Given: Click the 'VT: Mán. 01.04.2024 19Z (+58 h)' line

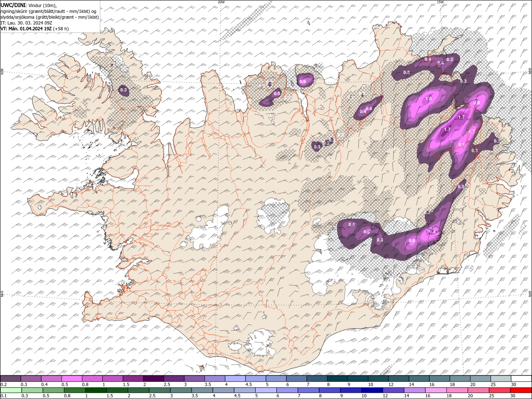Looking at the screenshot, I should pyautogui.click(x=35, y=29).
